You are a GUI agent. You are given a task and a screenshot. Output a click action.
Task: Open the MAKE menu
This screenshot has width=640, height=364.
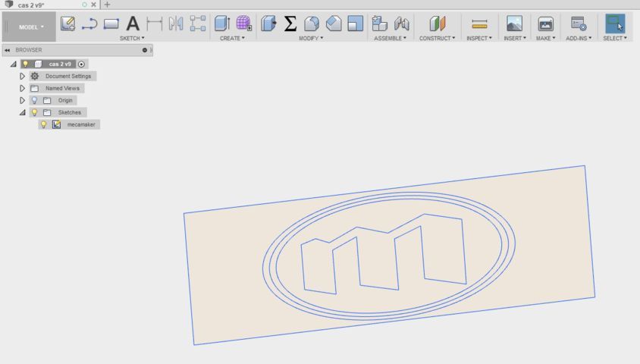[x=545, y=38]
